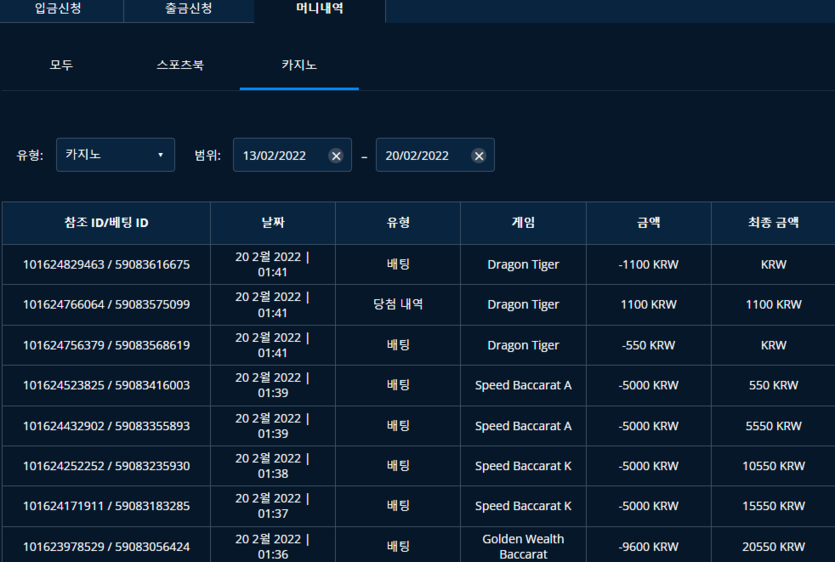Click the 5550 KRW final balance

pos(773,426)
